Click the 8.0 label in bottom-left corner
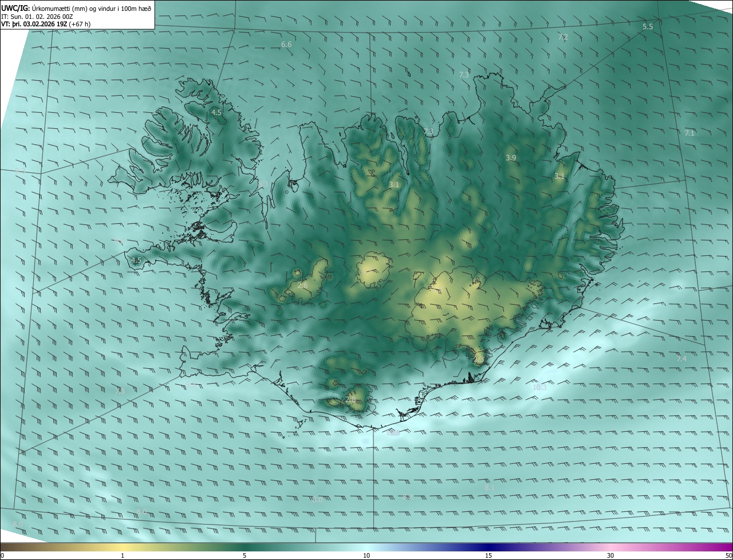This screenshot has height=560, width=733. pyautogui.click(x=18, y=524)
